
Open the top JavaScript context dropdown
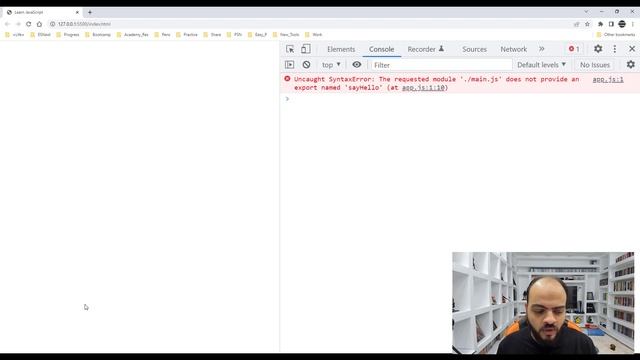(x=331, y=64)
